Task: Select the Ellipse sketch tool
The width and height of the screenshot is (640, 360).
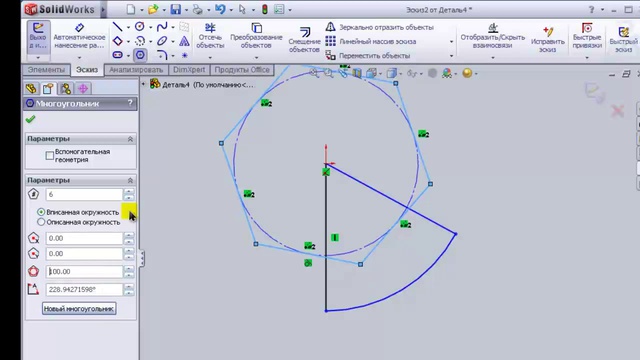Action: 162,41
